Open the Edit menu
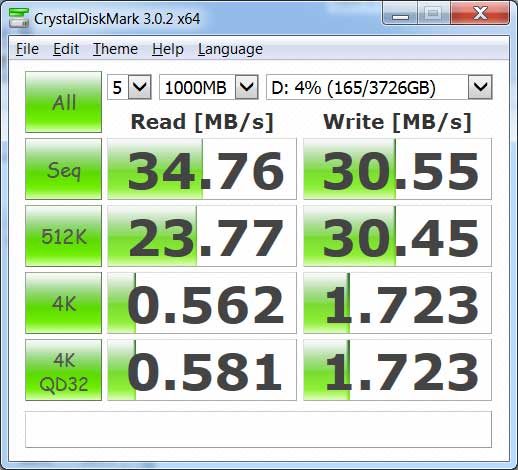Image resolution: width=518 pixels, height=470 pixels. pos(66,49)
